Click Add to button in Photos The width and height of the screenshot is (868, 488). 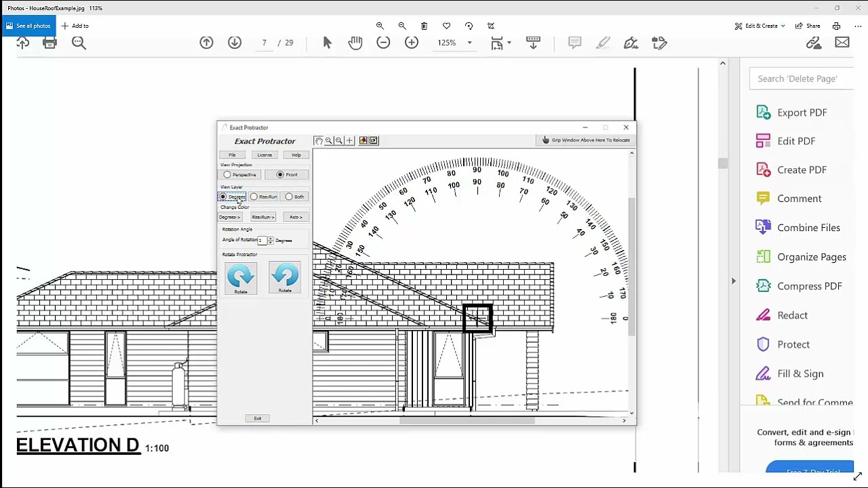click(75, 26)
